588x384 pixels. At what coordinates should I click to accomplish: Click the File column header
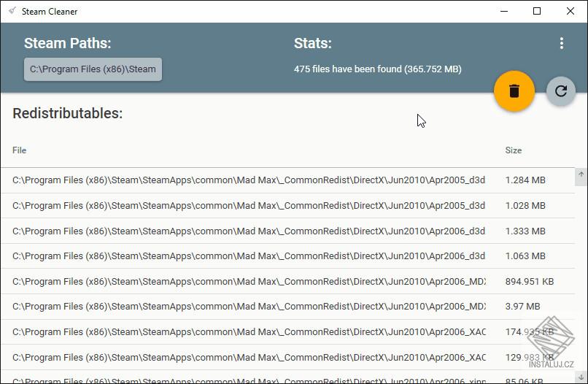click(19, 150)
